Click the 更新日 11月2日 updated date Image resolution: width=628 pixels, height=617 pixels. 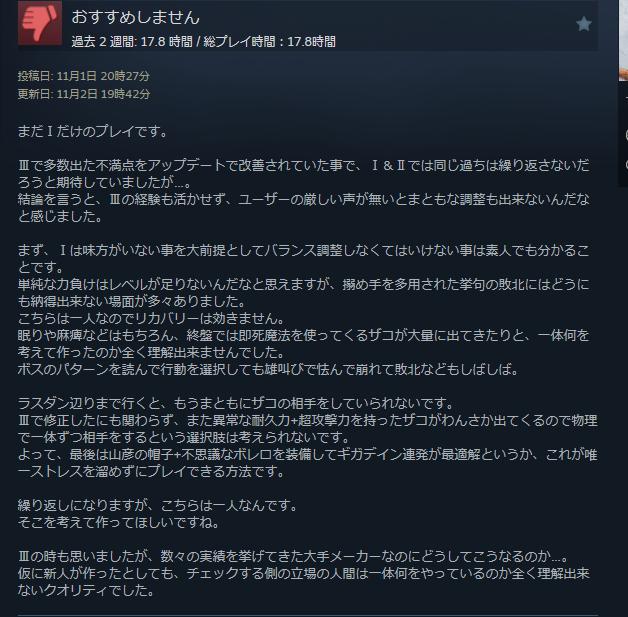point(84,94)
